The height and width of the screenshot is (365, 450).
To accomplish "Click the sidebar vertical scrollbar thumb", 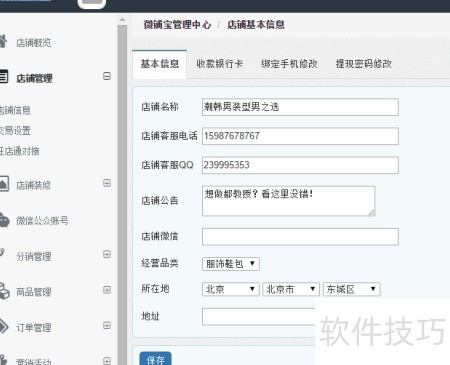I will coord(122,195).
